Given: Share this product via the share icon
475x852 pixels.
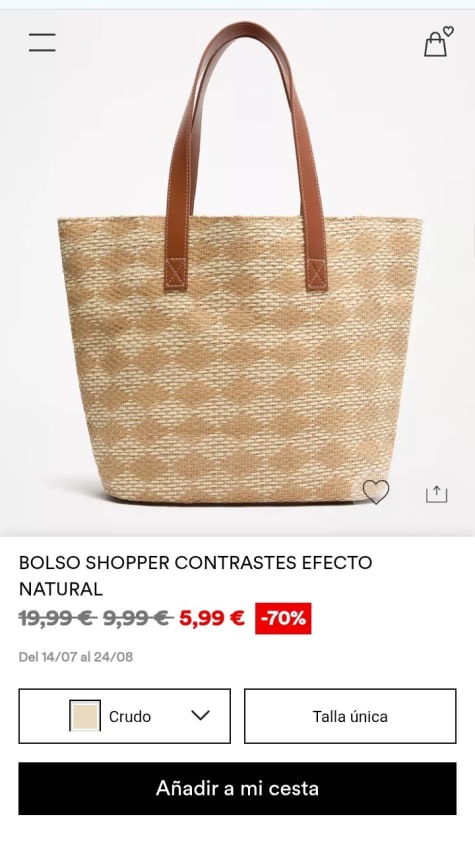Looking at the screenshot, I should tap(436, 493).
